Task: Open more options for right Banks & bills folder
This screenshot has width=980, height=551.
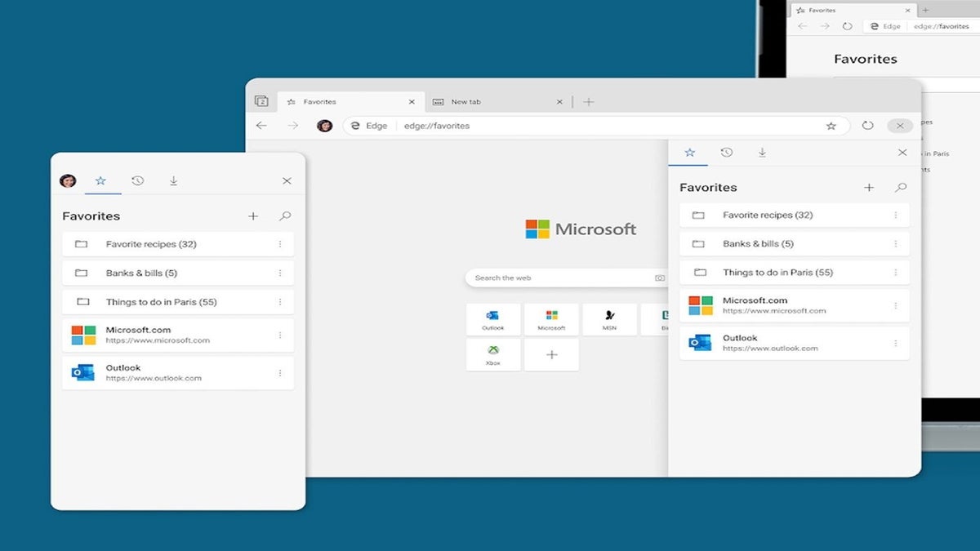Action: [895, 244]
